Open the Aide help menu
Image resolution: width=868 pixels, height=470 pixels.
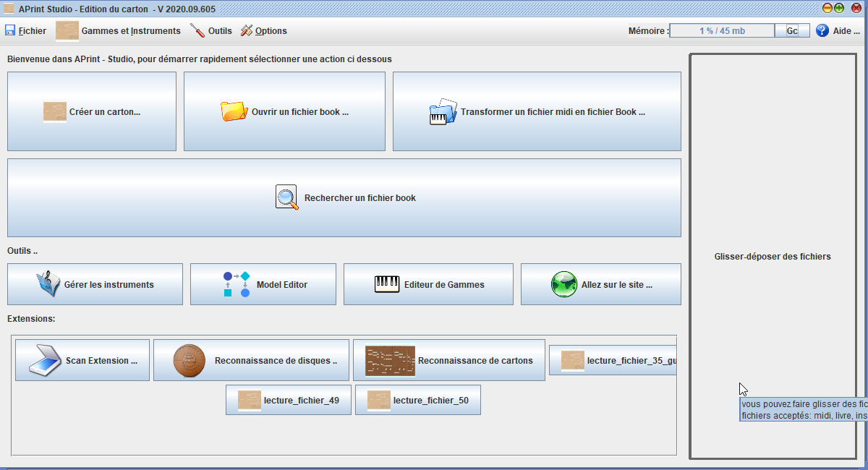[x=838, y=31]
